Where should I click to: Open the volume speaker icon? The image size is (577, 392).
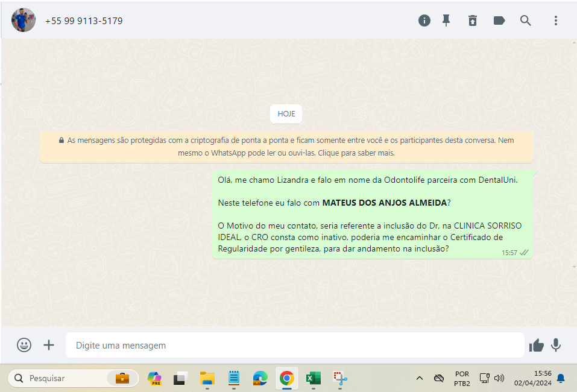(x=499, y=378)
